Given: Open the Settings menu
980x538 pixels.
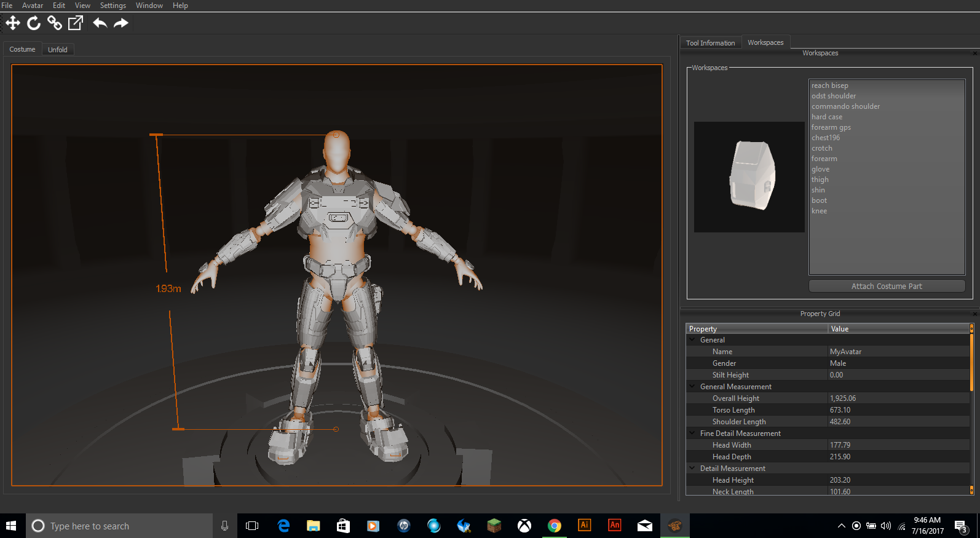Looking at the screenshot, I should pos(113,6).
